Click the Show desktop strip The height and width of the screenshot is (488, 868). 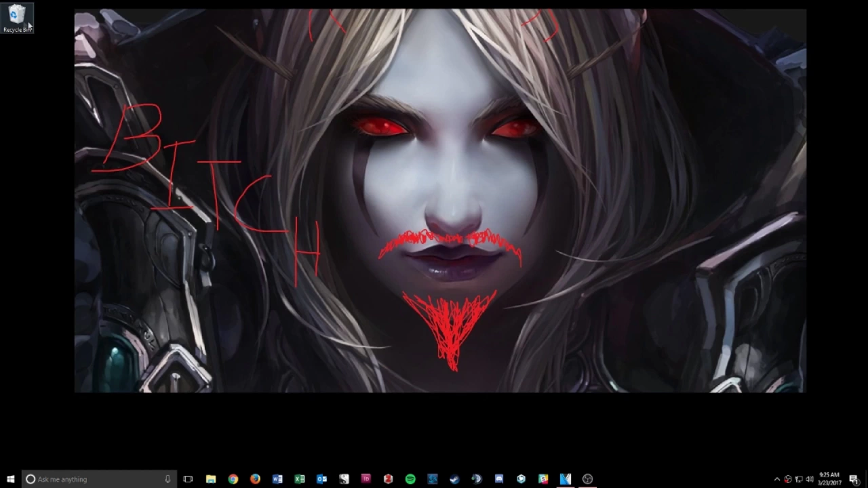[866, 479]
